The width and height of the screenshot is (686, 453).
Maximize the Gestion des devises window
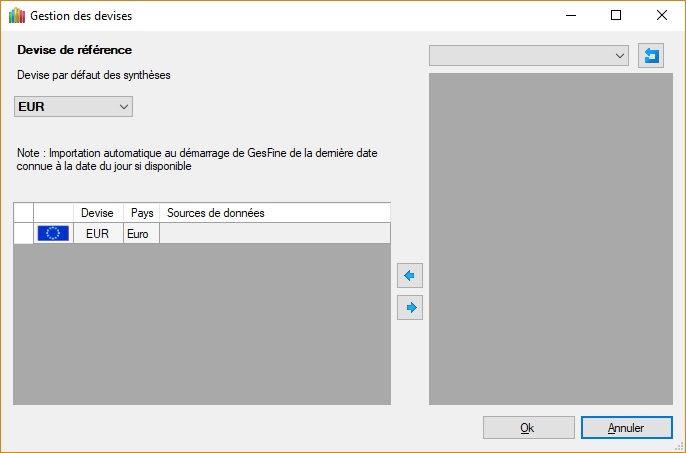[616, 16]
